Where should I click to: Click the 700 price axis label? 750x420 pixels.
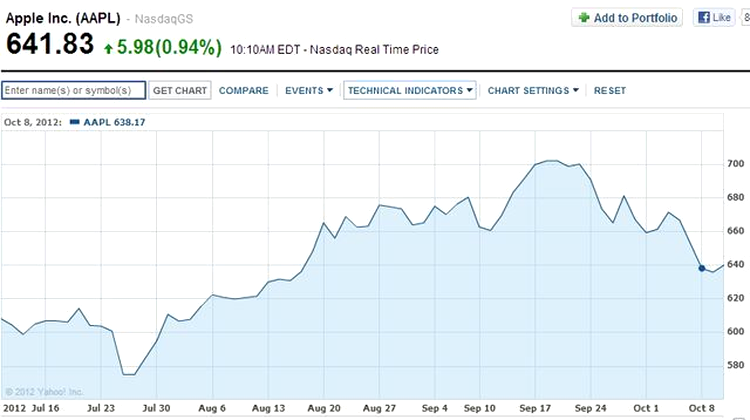pyautogui.click(x=735, y=164)
